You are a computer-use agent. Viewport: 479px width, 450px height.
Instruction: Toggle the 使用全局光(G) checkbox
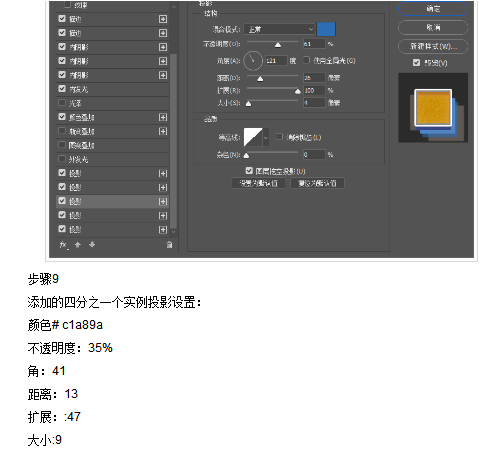coord(306,60)
